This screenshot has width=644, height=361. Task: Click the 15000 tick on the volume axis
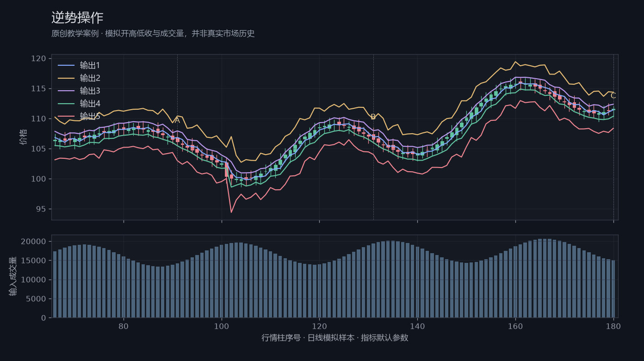click(x=34, y=261)
